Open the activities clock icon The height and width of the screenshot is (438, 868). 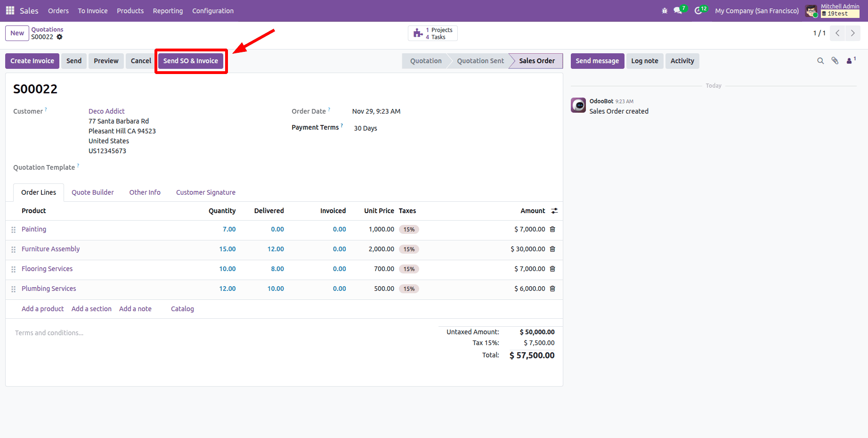[698, 10]
